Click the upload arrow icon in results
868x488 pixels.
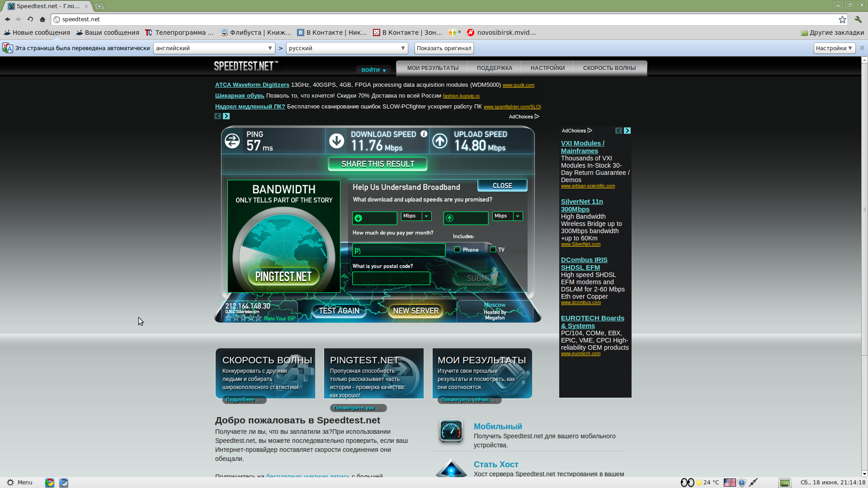click(x=440, y=141)
